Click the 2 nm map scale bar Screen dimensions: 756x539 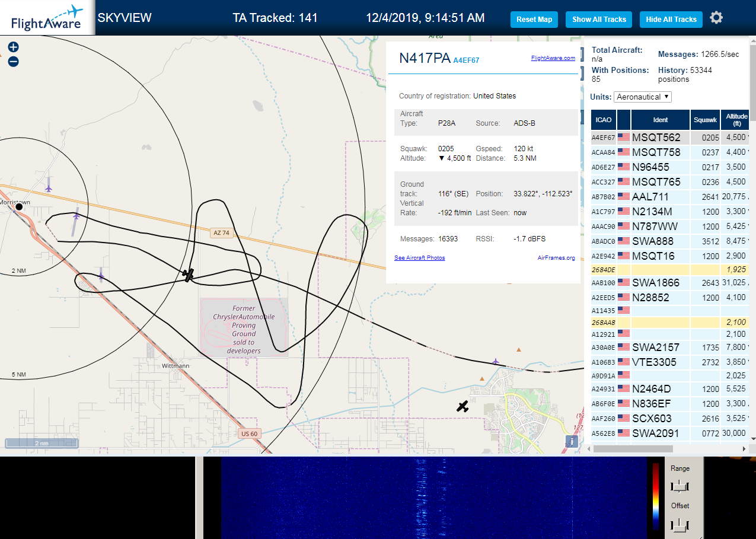42,443
